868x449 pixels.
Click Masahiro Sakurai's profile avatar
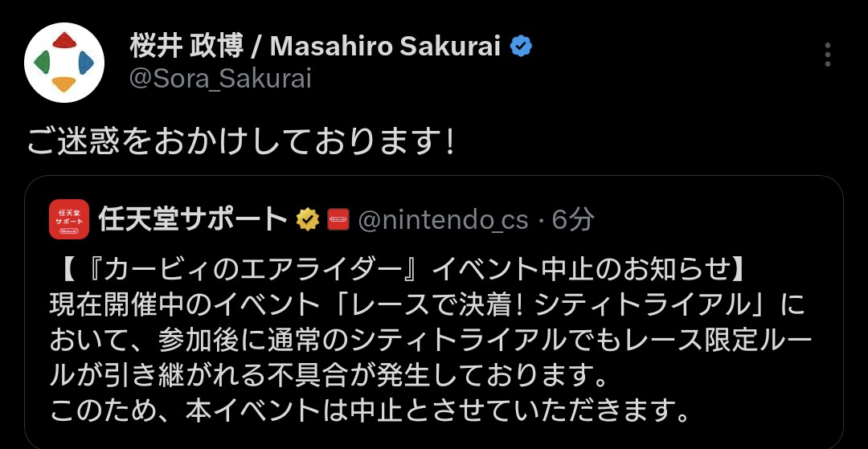64,63
